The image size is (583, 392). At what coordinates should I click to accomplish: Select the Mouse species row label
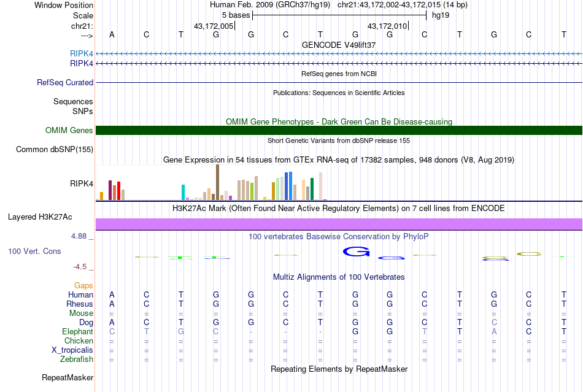[x=81, y=313]
